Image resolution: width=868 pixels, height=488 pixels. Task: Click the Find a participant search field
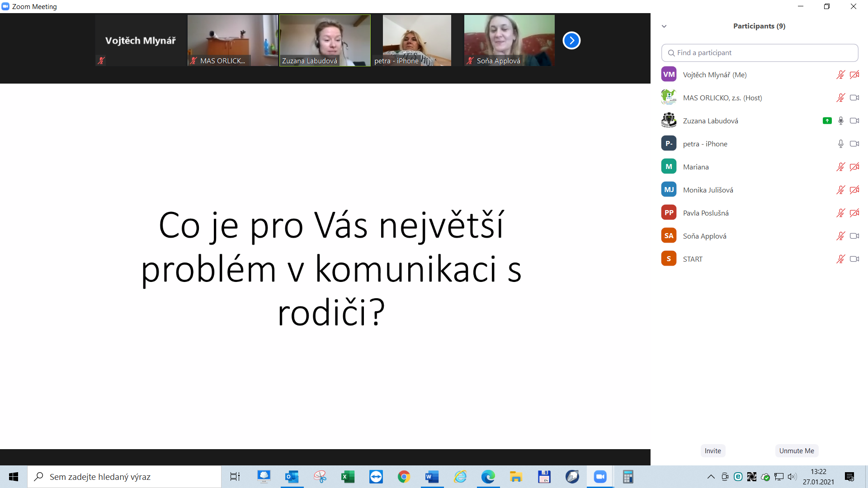click(759, 53)
